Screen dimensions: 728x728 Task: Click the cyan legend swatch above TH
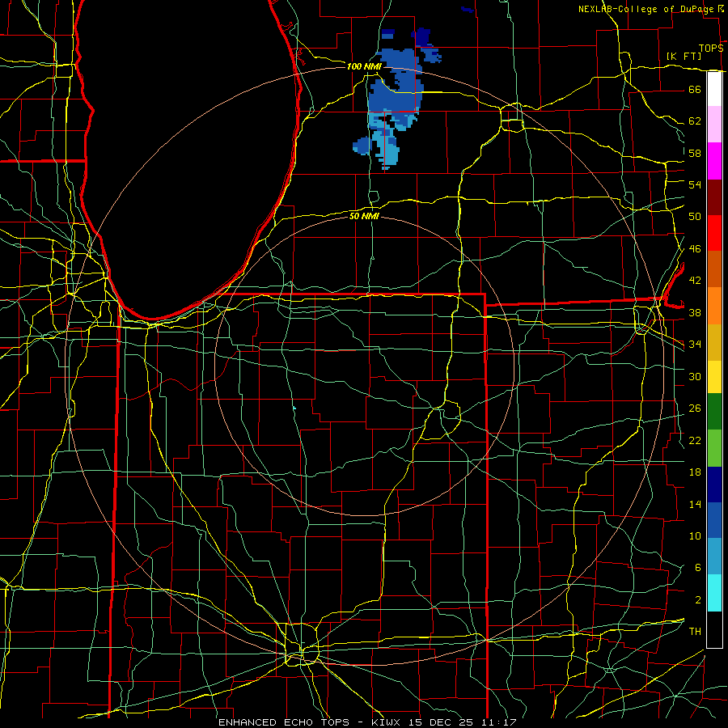(714, 593)
